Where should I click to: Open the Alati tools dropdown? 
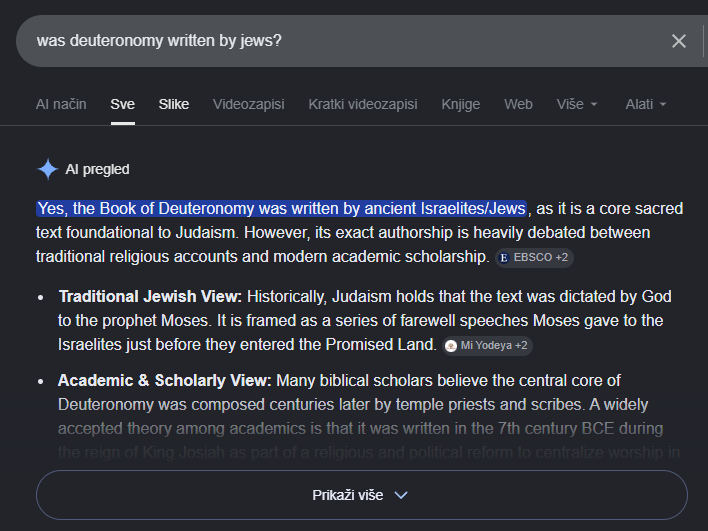pyautogui.click(x=646, y=104)
